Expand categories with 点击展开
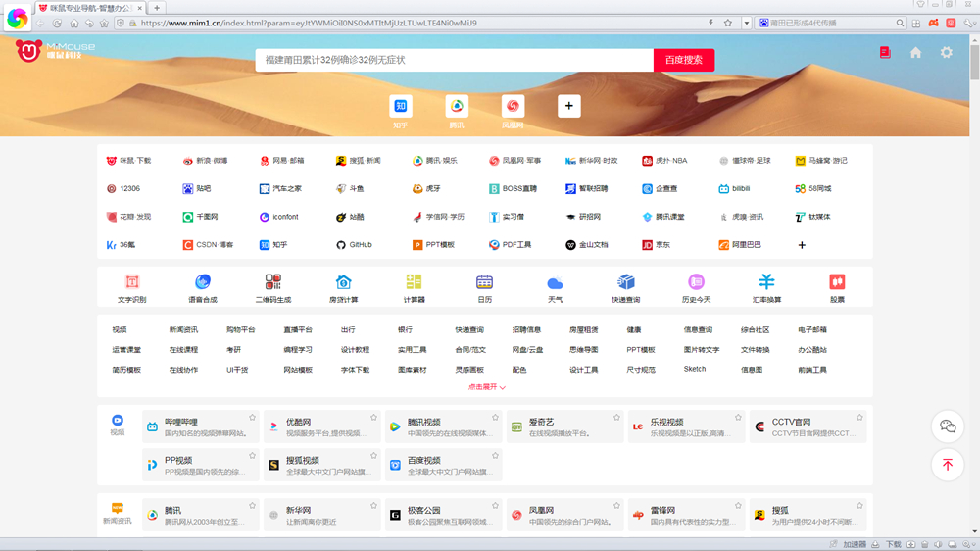 click(x=486, y=387)
